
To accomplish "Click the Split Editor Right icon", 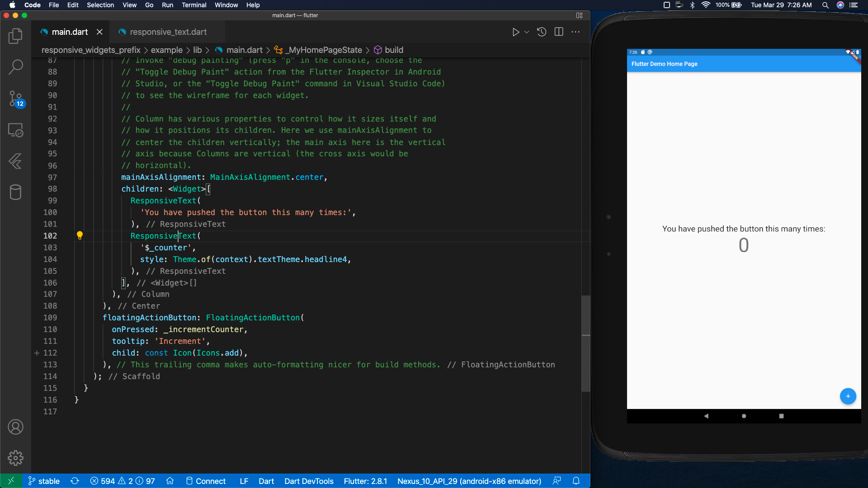I will pyautogui.click(x=559, y=32).
